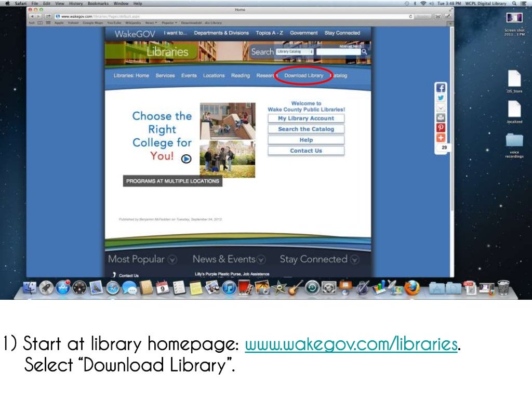Open GarageBand guitar icon in dock
The height and width of the screenshot is (399, 532).
[296, 288]
